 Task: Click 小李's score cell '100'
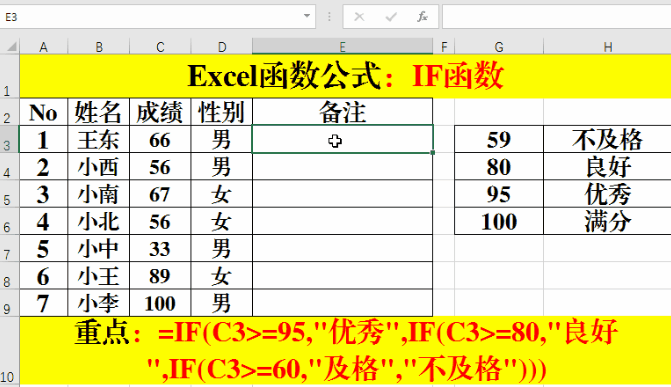coord(160,303)
